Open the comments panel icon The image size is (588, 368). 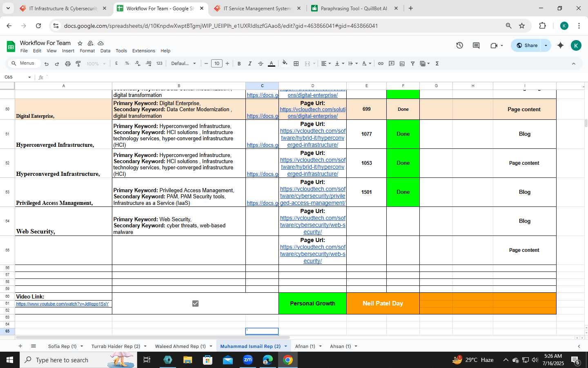click(476, 45)
